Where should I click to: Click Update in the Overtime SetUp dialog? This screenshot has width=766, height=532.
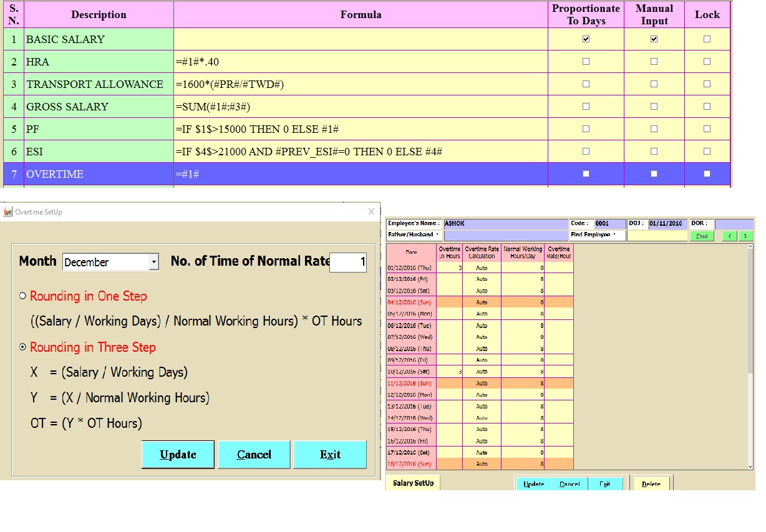click(x=178, y=454)
